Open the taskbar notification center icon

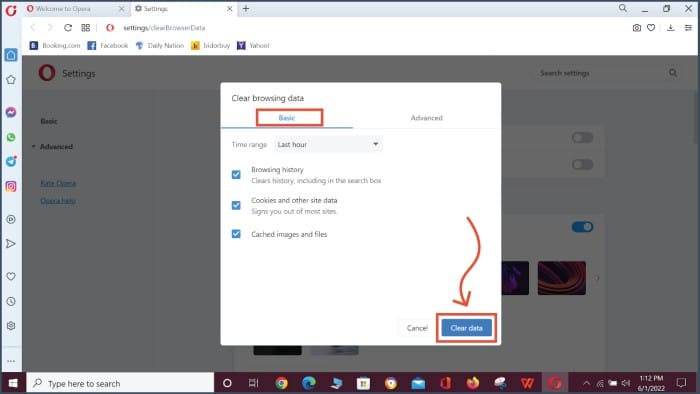681,383
